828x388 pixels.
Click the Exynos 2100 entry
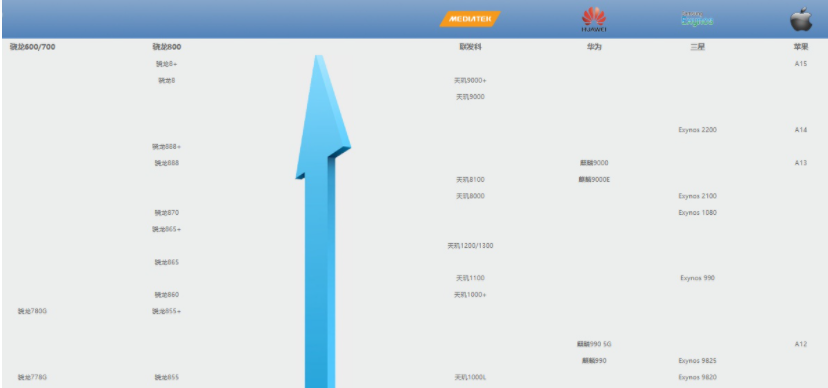[698, 196]
